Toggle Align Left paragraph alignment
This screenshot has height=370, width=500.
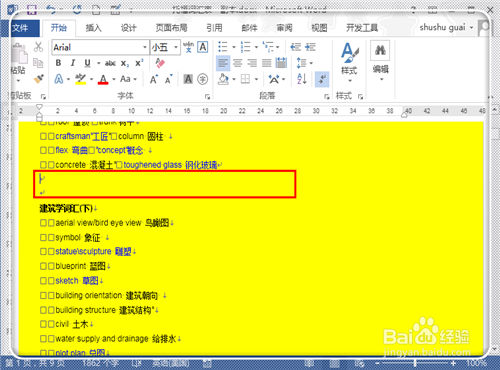[x=223, y=63]
